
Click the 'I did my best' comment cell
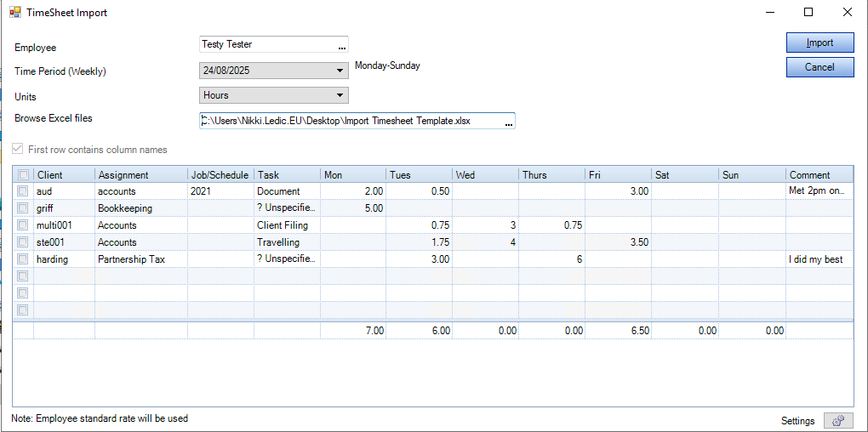819,259
